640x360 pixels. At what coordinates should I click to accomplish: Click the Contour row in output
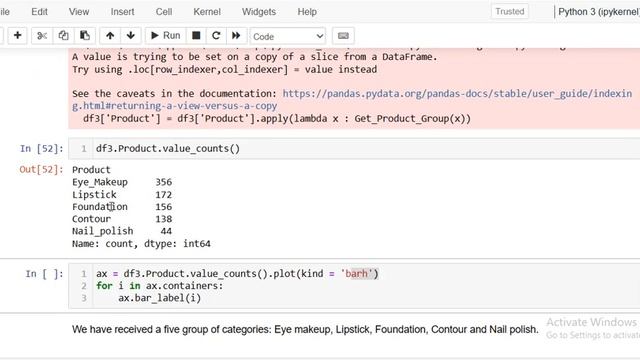point(122,219)
